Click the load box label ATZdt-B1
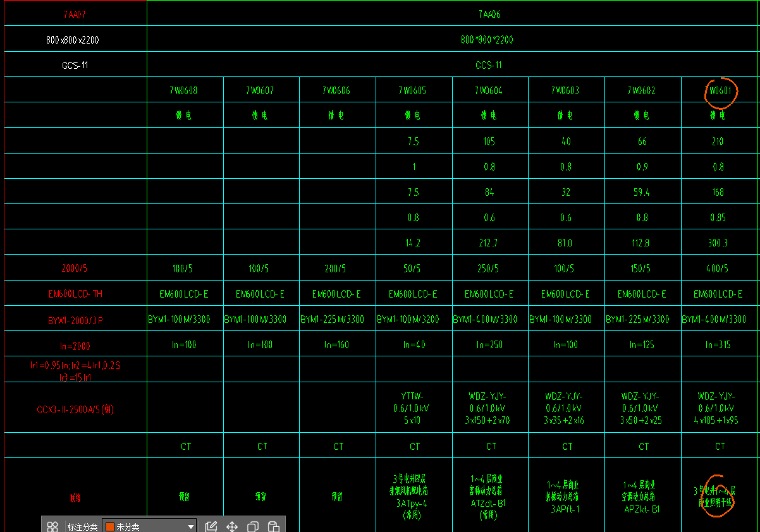Screen dimensions: 760x532 pos(489,503)
